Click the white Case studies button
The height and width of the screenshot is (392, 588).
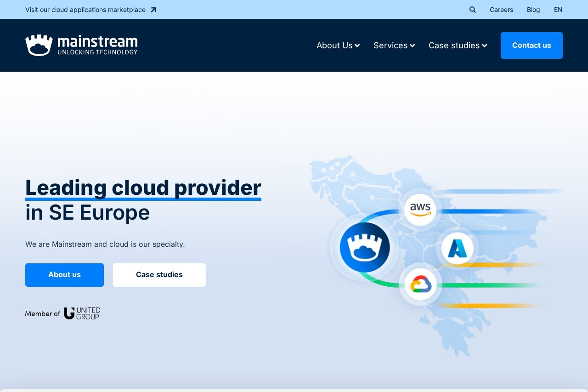tap(159, 275)
